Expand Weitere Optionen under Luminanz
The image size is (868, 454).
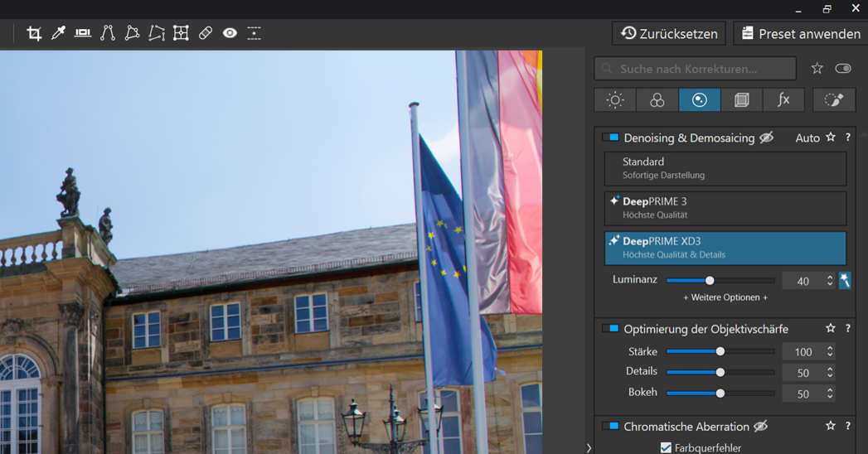point(725,297)
